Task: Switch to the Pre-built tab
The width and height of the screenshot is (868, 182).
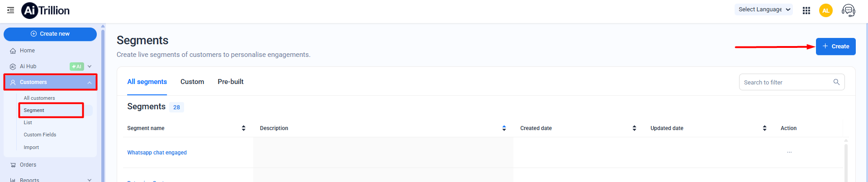Action: [230, 82]
